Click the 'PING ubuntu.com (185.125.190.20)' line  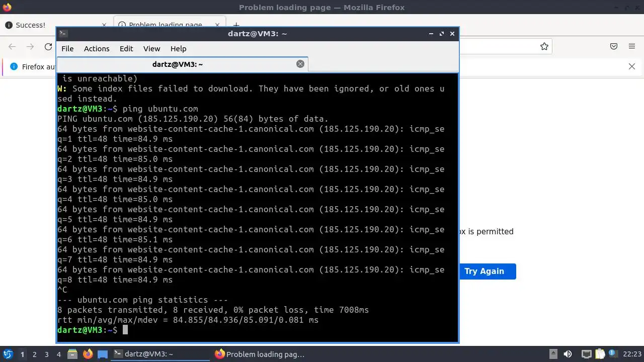(x=193, y=119)
